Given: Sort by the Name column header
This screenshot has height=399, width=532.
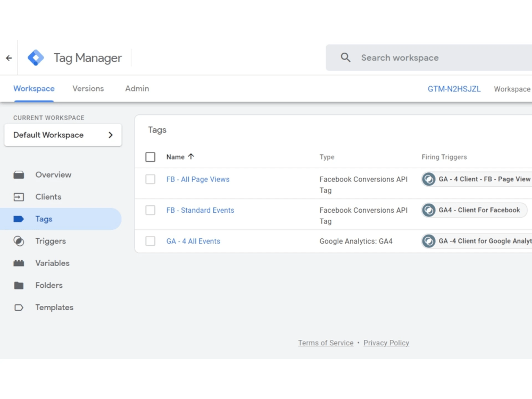Looking at the screenshot, I should pos(176,157).
